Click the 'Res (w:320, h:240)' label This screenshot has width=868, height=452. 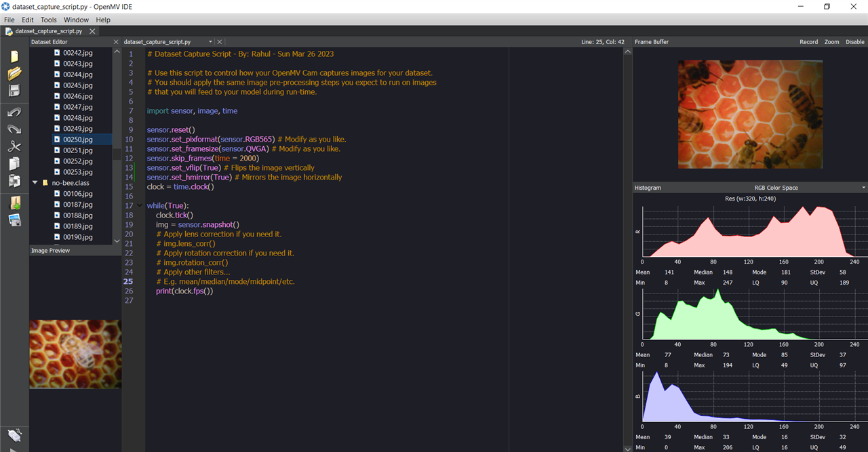pos(750,199)
